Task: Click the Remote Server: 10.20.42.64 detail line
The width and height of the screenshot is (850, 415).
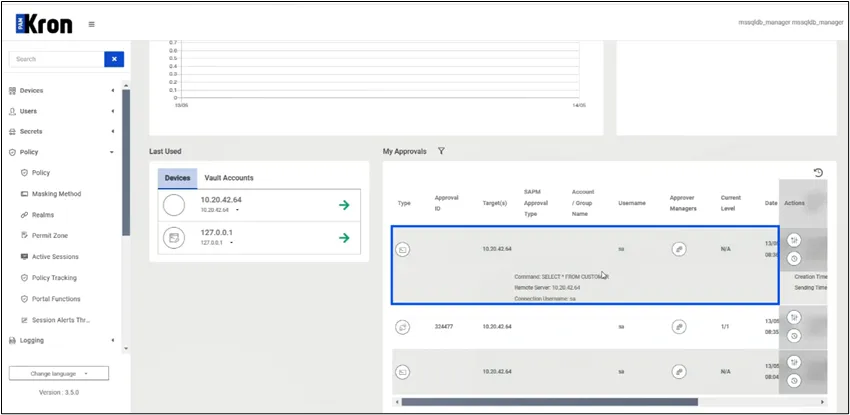Action: pos(547,288)
